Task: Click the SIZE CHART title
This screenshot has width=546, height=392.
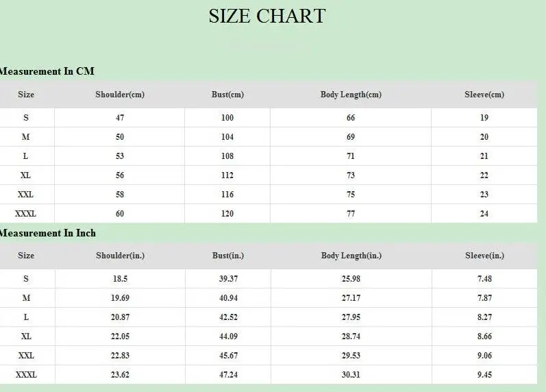Action: click(267, 16)
